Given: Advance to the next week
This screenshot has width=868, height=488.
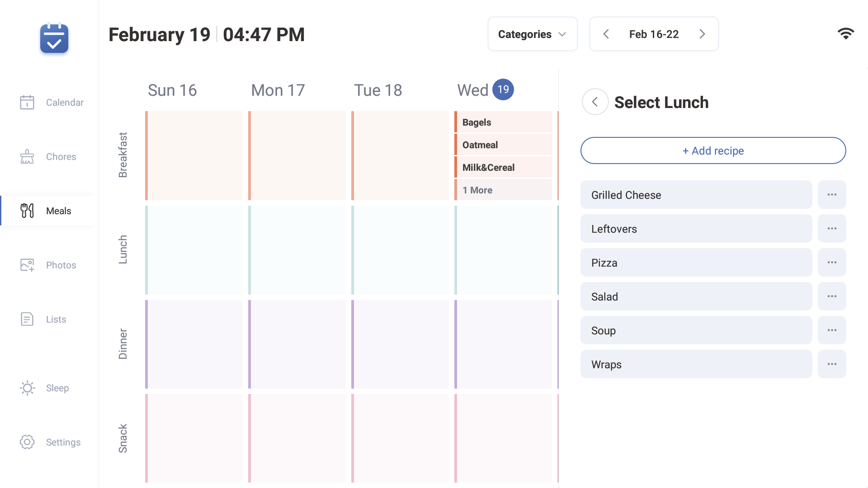Looking at the screenshot, I should (x=702, y=34).
